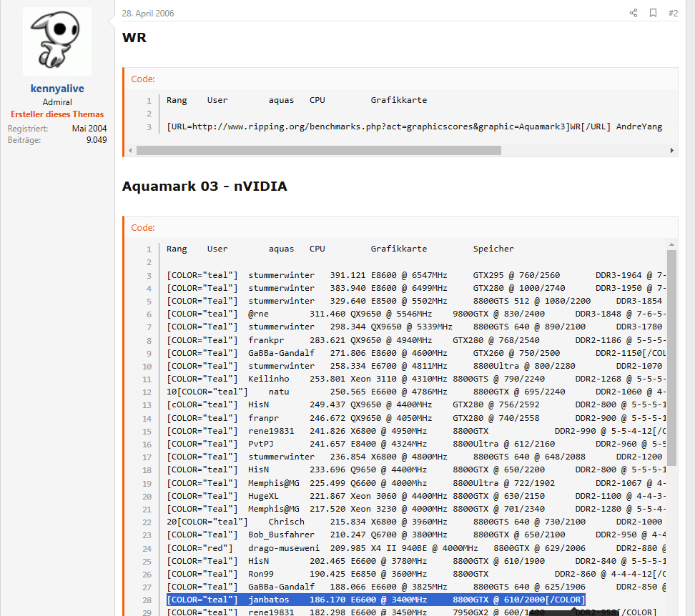Click the 'Code:' label above nVIDIA table
The height and width of the screenshot is (616, 695).
point(143,228)
